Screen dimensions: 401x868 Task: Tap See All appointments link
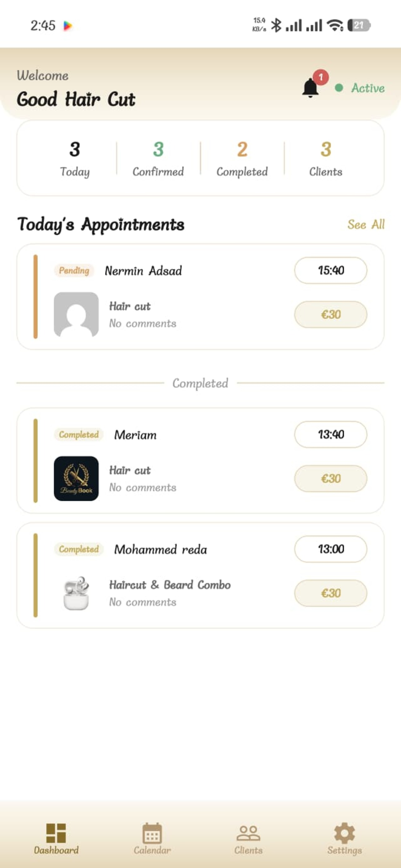point(366,224)
